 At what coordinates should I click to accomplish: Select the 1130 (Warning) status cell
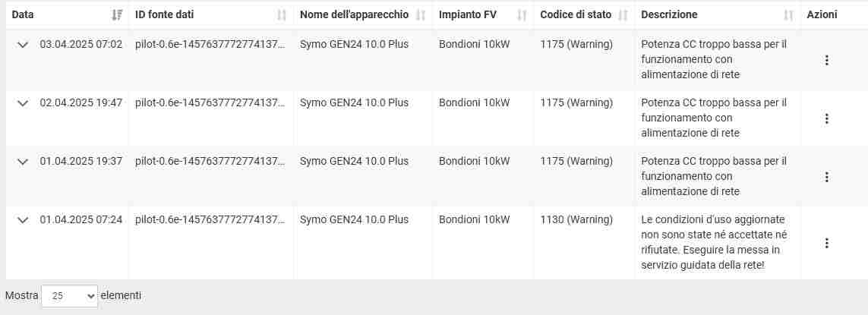pyautogui.click(x=576, y=220)
